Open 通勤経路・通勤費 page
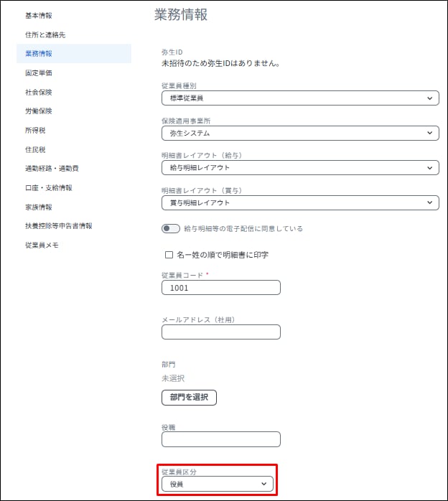The image size is (448, 501). [52, 169]
